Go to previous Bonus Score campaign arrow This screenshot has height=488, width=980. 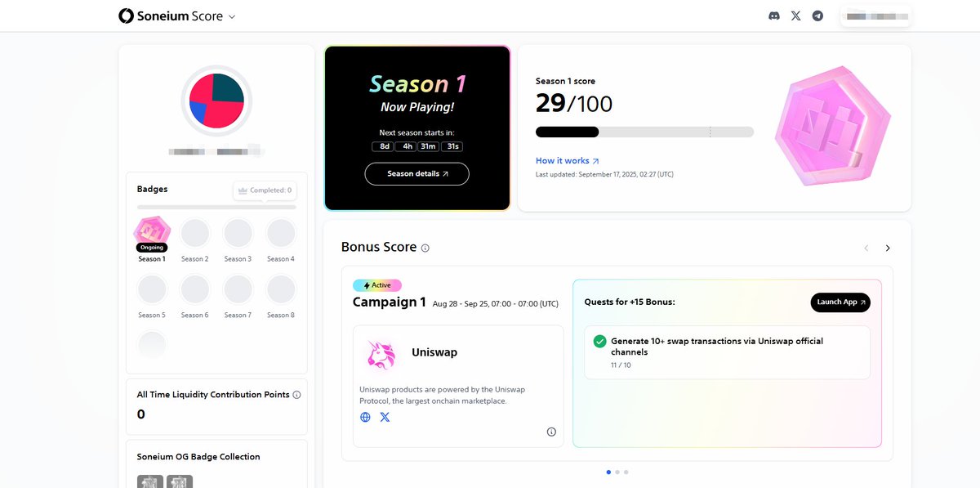click(x=866, y=248)
